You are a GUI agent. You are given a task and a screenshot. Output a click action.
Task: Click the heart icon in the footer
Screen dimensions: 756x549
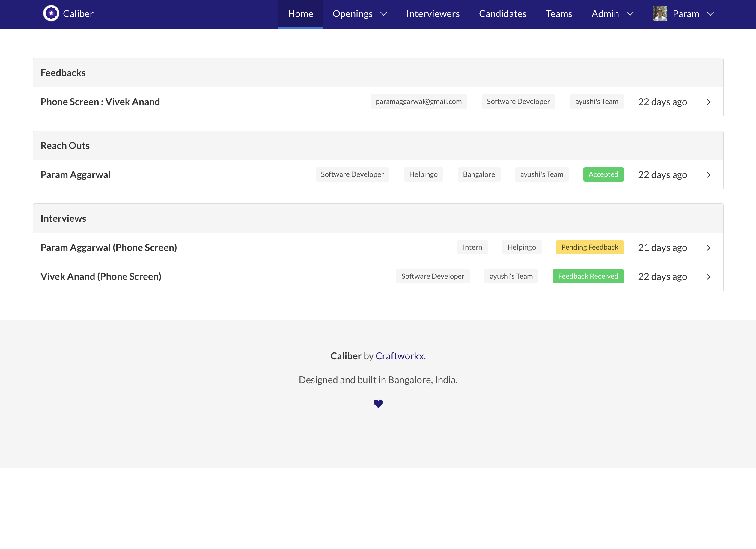click(x=378, y=404)
